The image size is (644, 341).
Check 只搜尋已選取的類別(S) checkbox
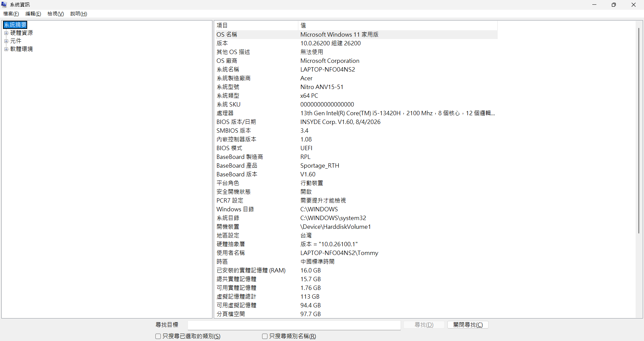(x=158, y=336)
